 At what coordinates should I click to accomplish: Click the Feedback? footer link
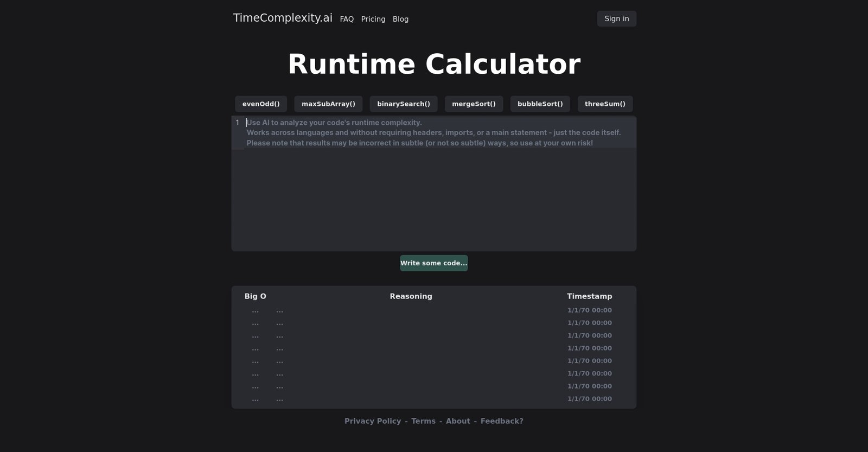(x=502, y=421)
